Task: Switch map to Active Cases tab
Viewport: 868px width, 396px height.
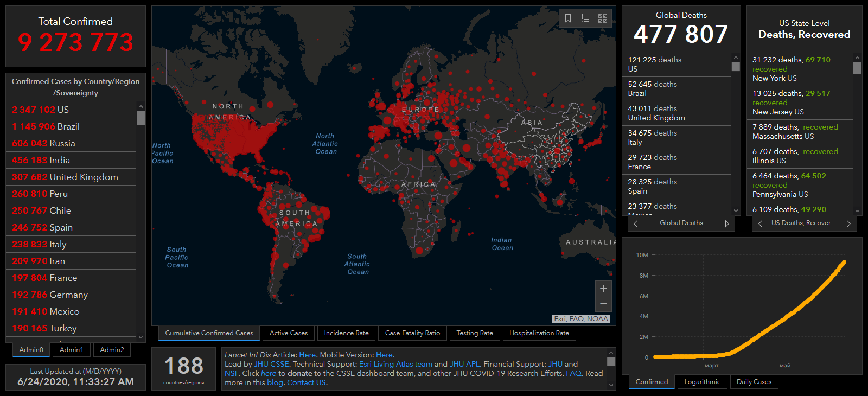Action: 289,333
